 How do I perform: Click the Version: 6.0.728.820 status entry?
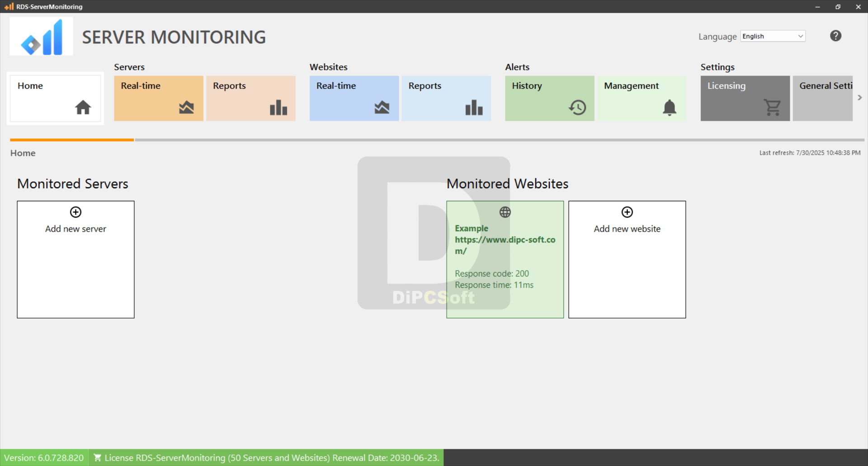coord(44,458)
